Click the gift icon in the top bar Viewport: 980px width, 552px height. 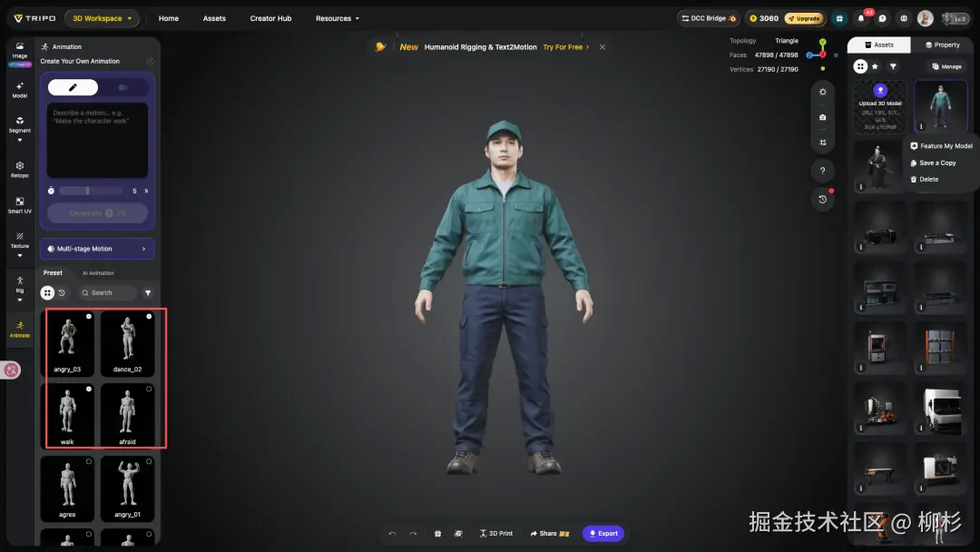click(839, 18)
